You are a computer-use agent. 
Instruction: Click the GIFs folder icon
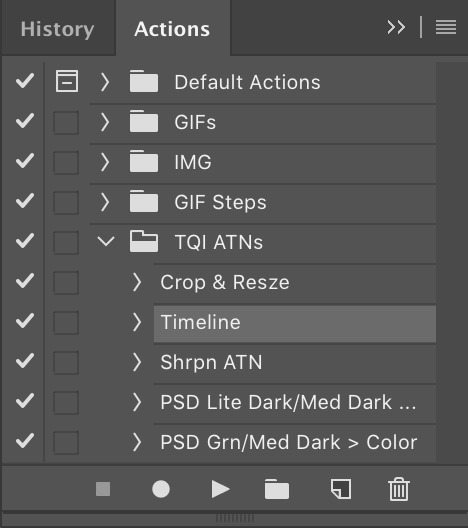coord(144,122)
